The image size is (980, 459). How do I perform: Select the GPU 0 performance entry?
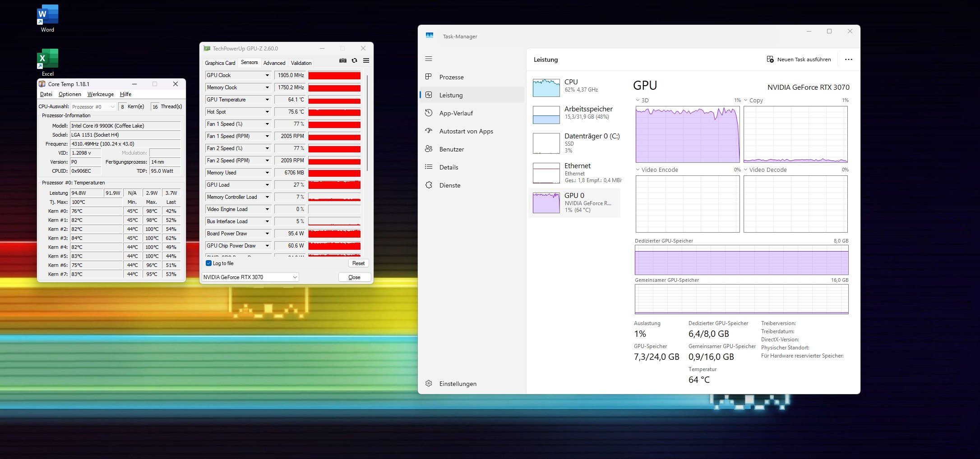coord(575,202)
